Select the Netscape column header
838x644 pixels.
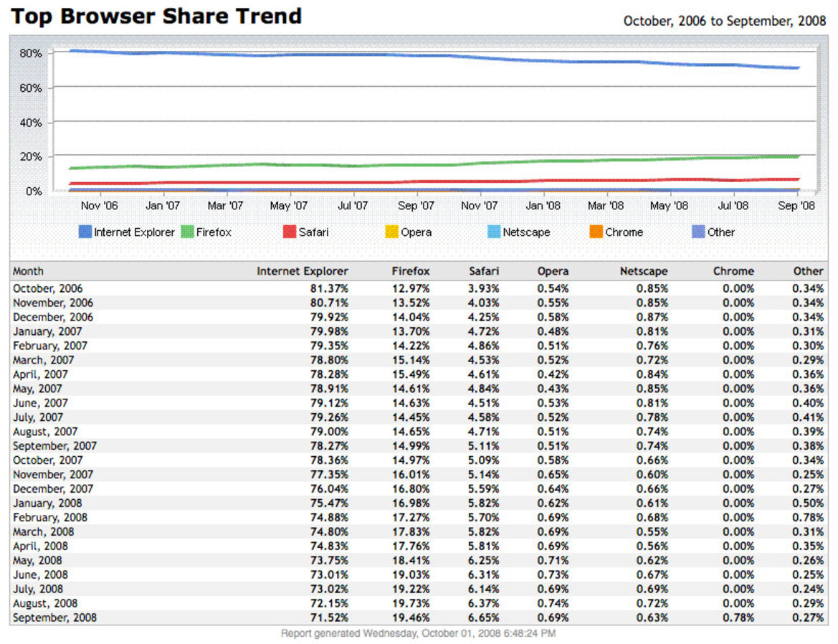(644, 271)
